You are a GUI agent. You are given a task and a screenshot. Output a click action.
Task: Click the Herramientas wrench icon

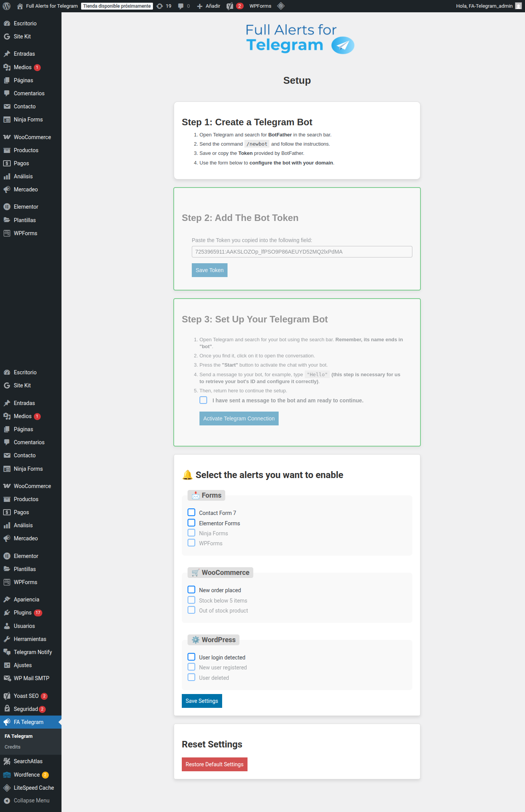pos(7,639)
